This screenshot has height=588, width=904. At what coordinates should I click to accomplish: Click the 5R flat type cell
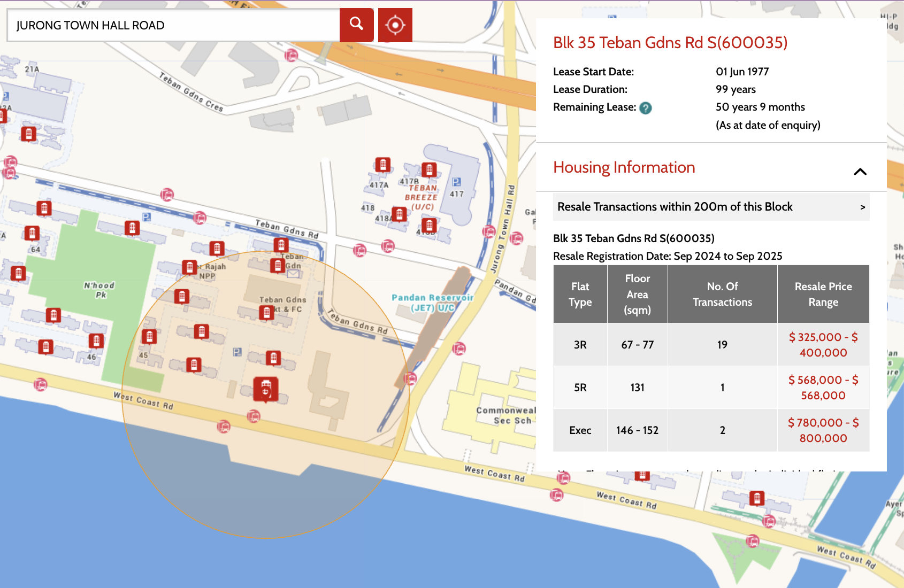pyautogui.click(x=580, y=388)
